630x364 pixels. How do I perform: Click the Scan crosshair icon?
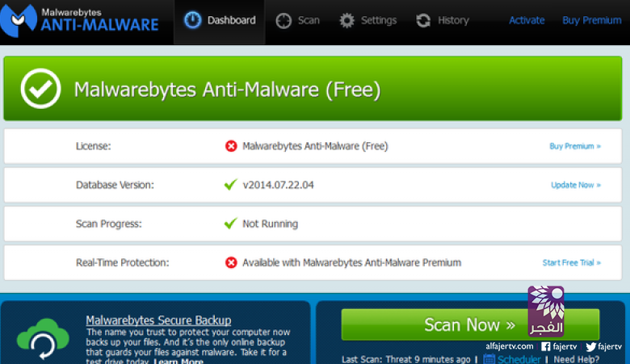tap(283, 20)
